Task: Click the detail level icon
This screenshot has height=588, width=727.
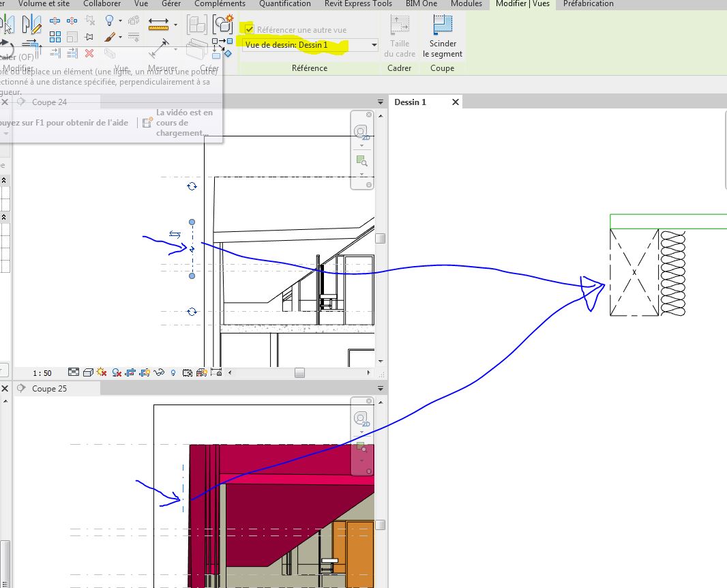Action: coord(74,372)
